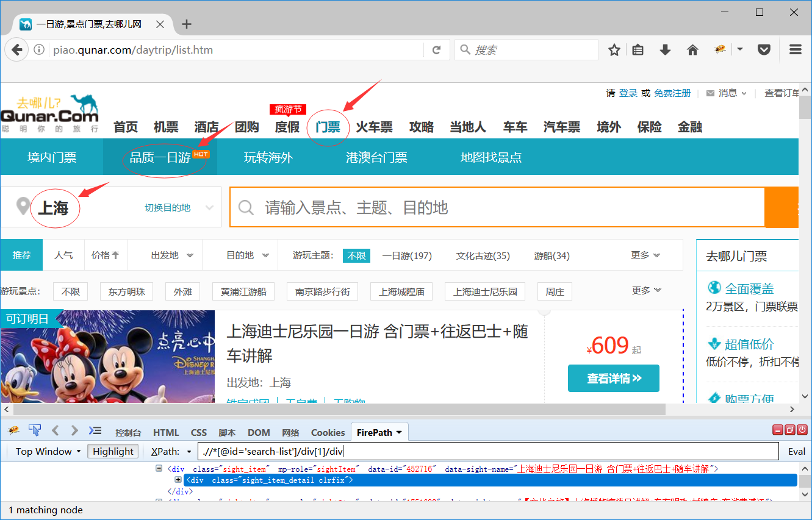The image size is (812, 520).
Task: Sort results by 人气
Action: [x=63, y=255]
